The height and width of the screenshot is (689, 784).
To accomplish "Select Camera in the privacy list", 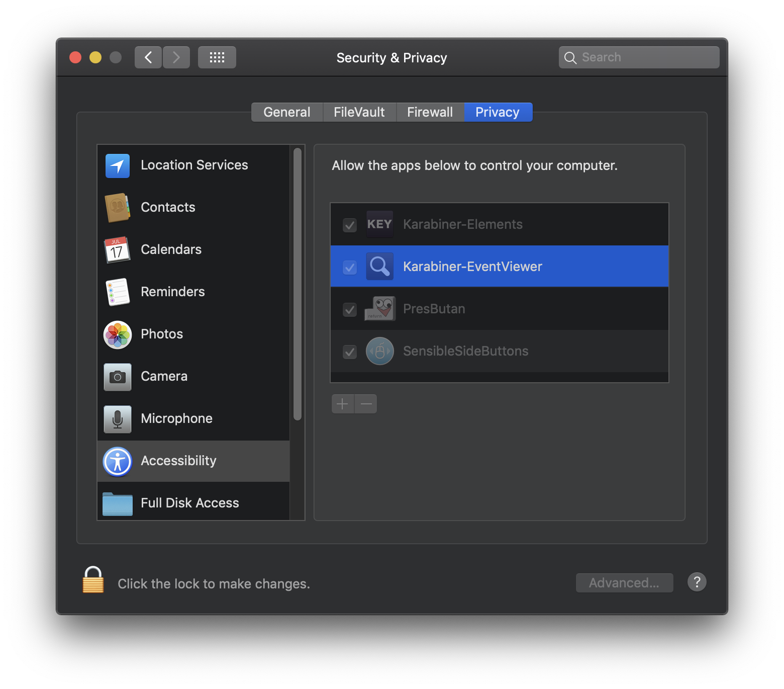I will 193,377.
